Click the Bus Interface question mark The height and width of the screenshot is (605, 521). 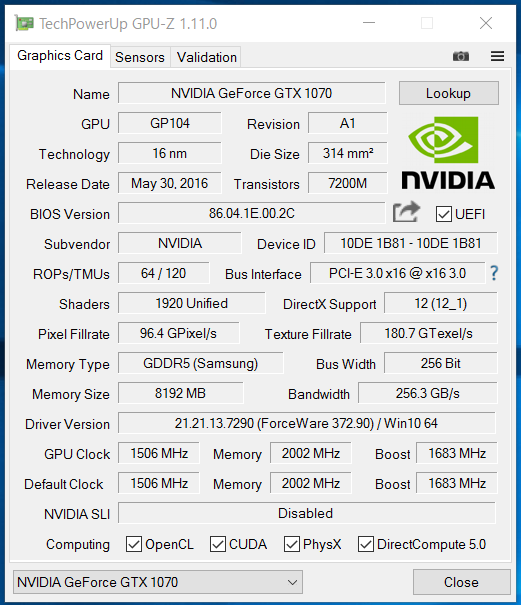tap(494, 273)
